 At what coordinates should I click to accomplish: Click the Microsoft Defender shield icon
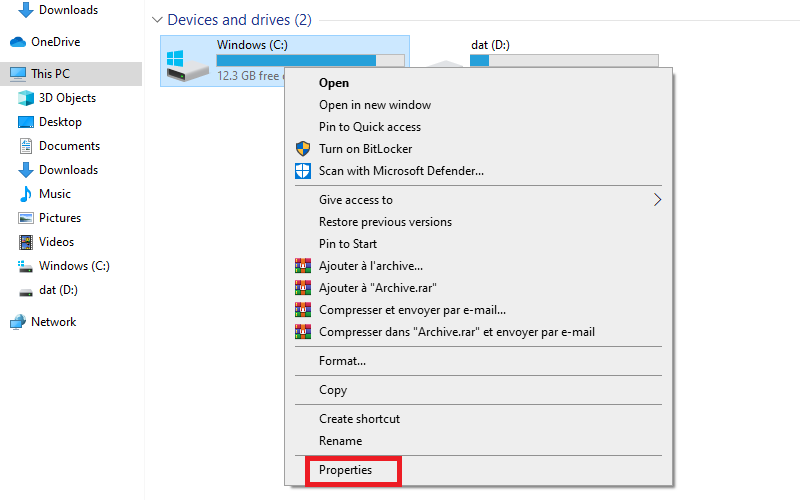(303, 171)
